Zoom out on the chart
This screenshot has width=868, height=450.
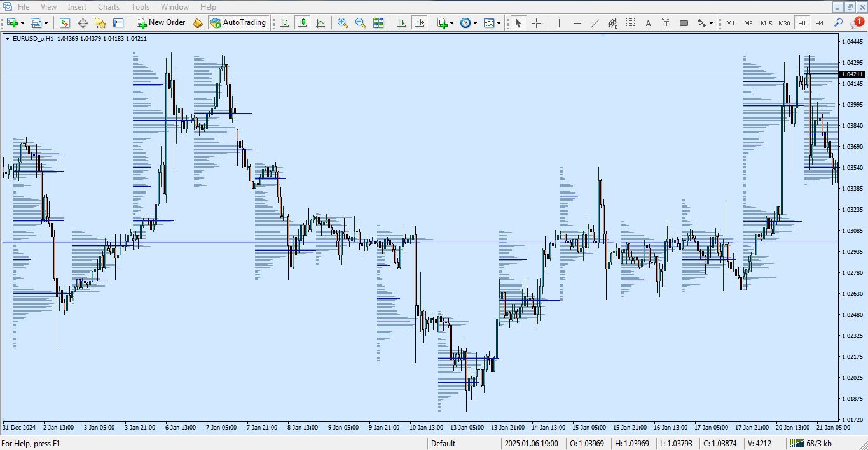(x=361, y=23)
